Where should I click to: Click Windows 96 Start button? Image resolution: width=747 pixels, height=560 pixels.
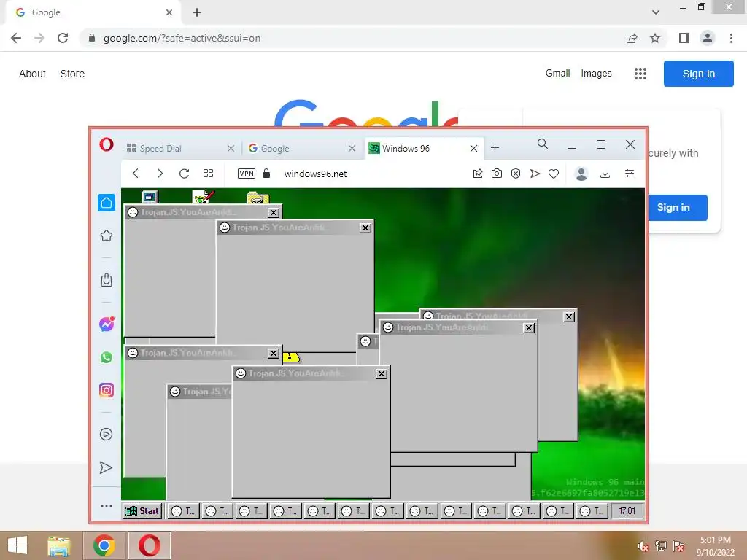(142, 511)
